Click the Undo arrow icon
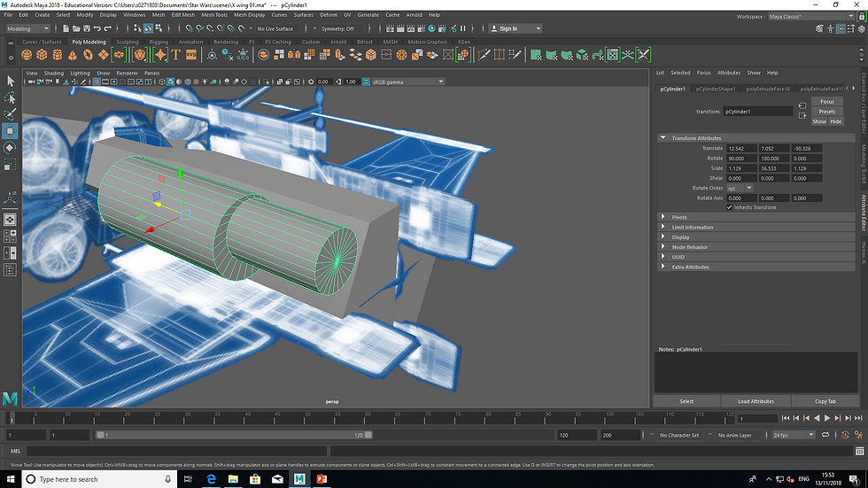 coord(97,28)
